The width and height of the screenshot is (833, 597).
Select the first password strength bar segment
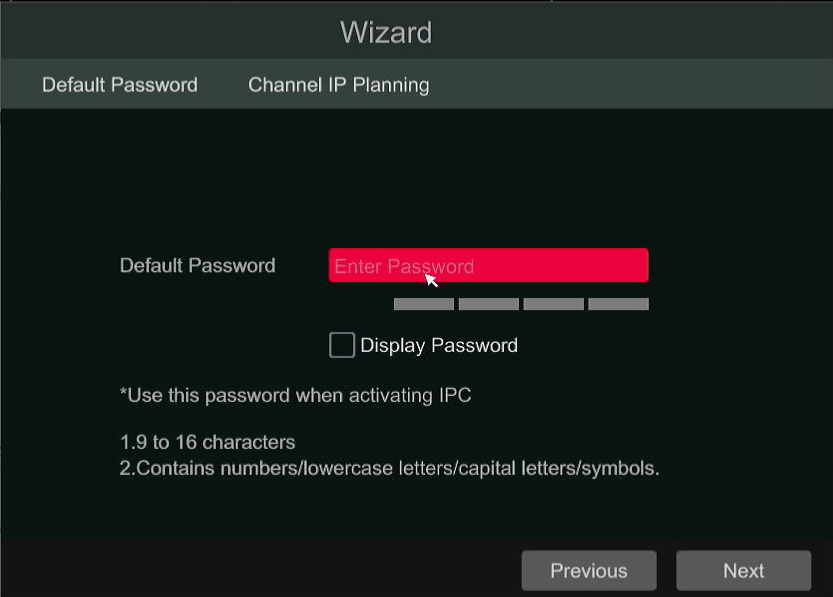(424, 304)
